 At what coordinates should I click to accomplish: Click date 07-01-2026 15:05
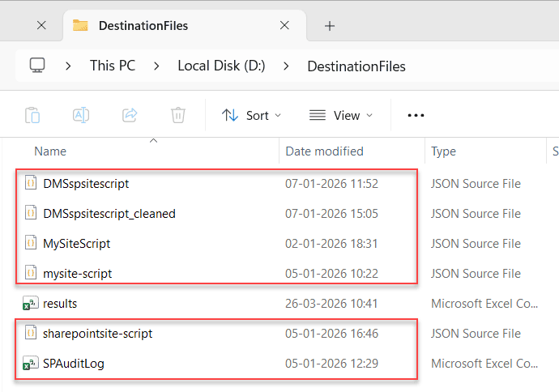(x=331, y=214)
